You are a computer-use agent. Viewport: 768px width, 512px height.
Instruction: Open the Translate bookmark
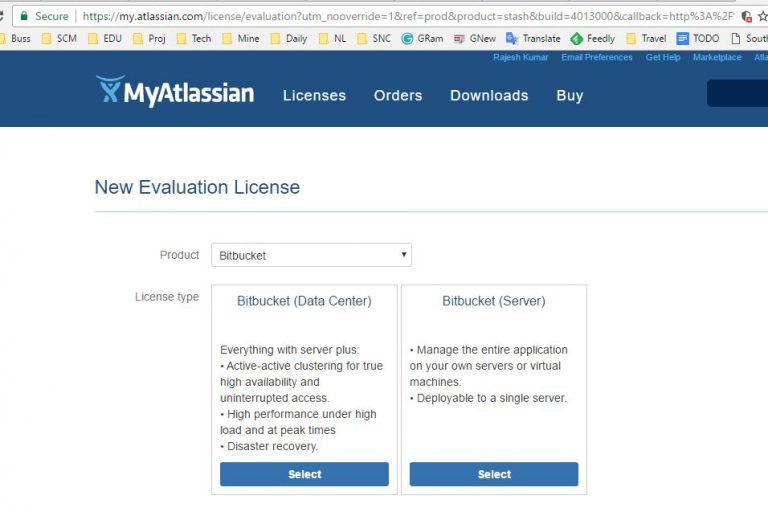533,38
